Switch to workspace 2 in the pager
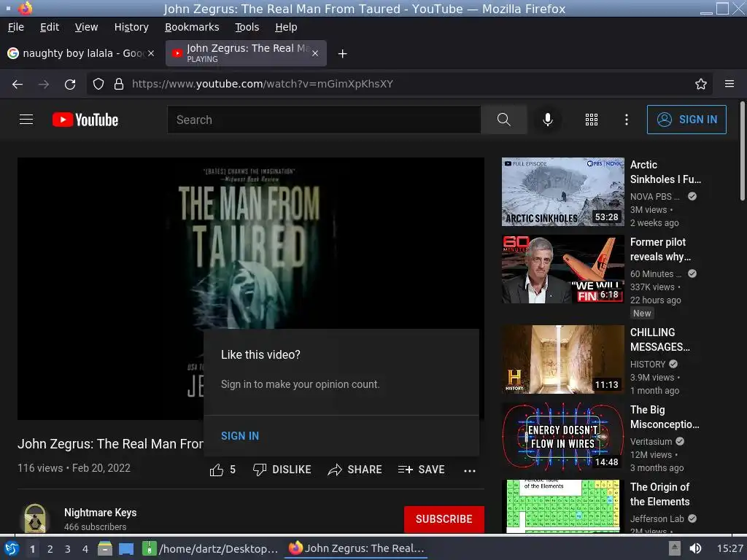 point(50,549)
